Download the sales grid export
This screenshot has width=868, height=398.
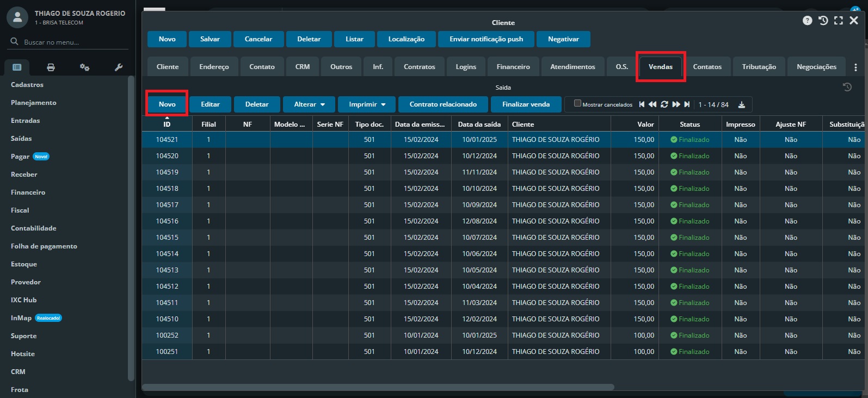coord(741,105)
